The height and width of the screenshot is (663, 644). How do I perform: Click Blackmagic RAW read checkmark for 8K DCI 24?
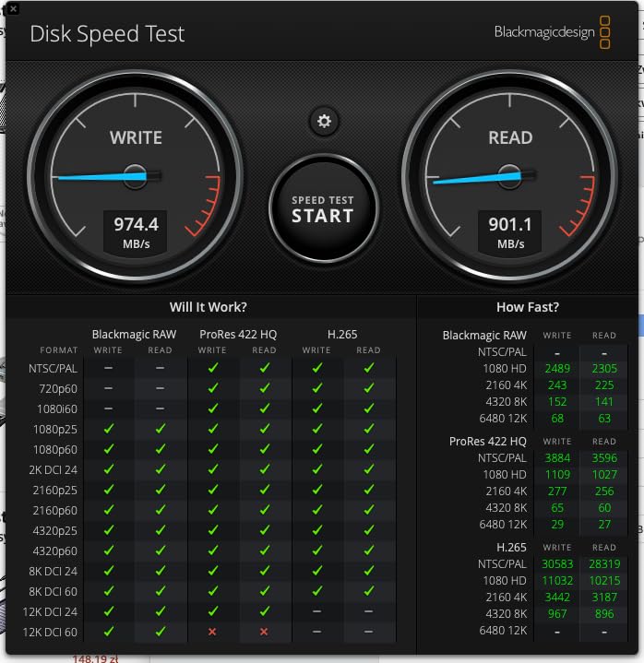(161, 571)
